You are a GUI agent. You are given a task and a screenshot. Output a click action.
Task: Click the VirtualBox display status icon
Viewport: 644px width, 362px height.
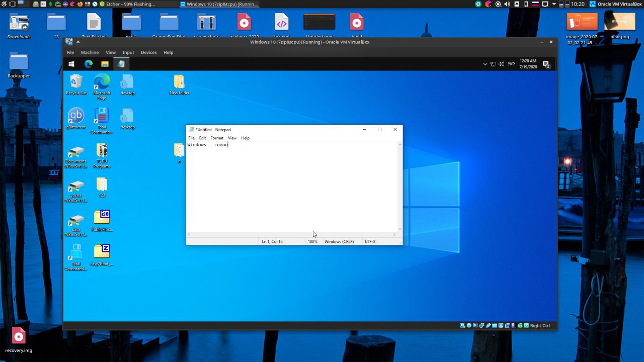pos(501,325)
